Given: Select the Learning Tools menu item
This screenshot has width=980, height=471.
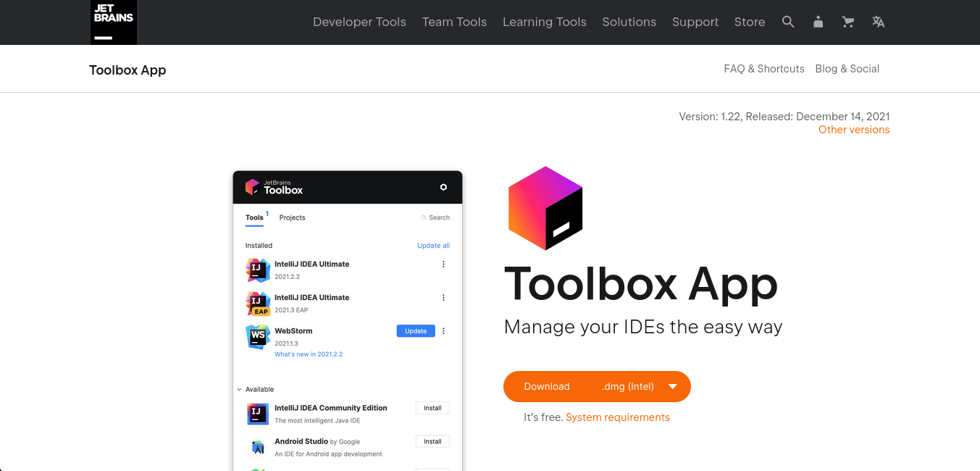Looking at the screenshot, I should [544, 22].
